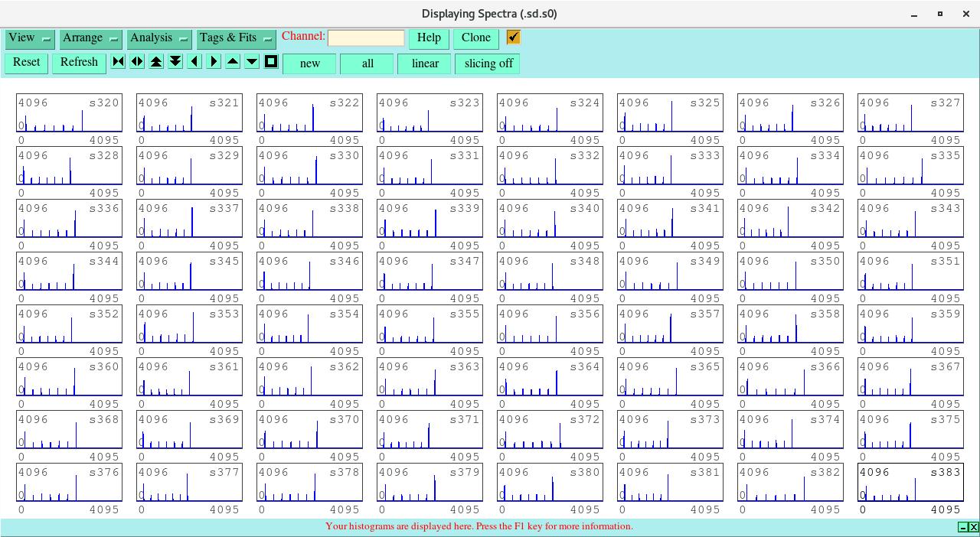Image resolution: width=980 pixels, height=537 pixels.
Task: Click the horizontal expand icon (outward-facing arrows)
Action: coord(137,62)
